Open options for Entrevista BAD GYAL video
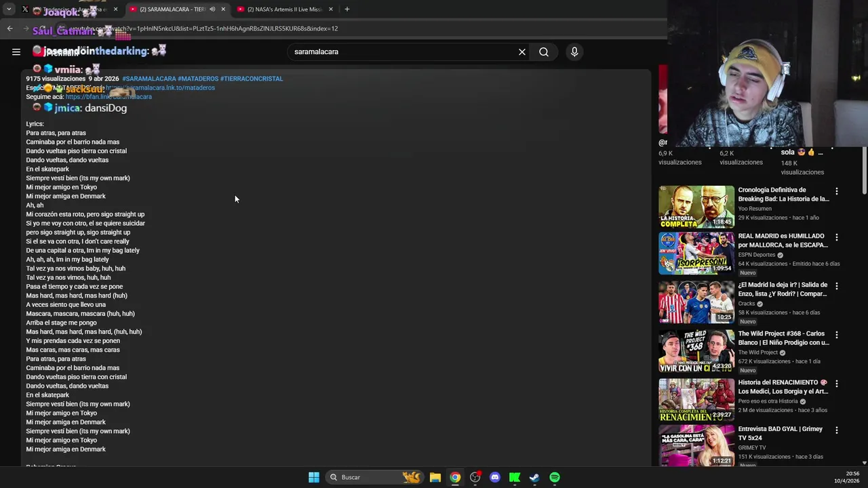The height and width of the screenshot is (488, 868). 836,430
